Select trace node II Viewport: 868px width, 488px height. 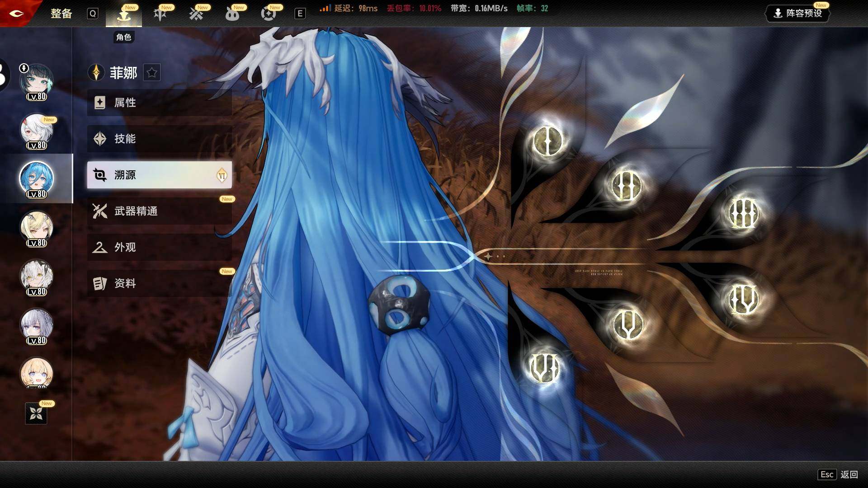[x=626, y=186]
